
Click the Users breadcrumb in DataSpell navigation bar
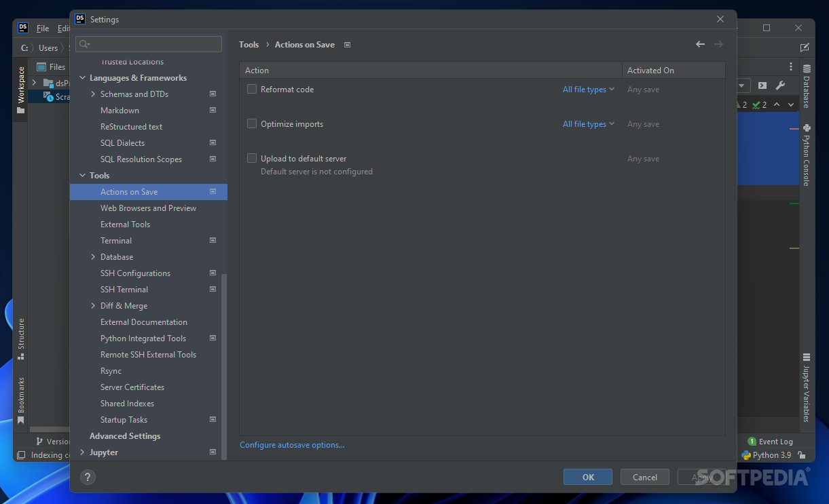(48, 48)
